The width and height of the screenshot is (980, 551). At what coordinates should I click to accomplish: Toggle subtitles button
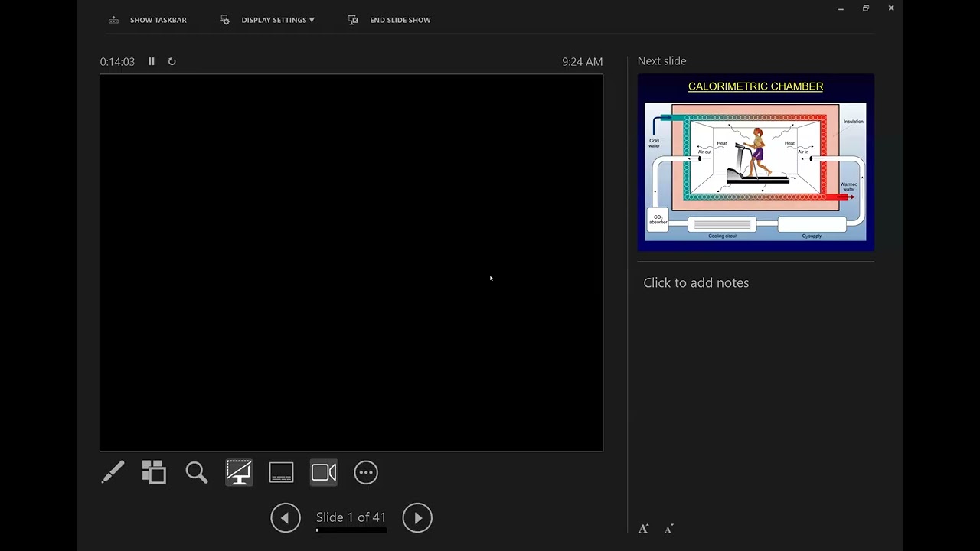coord(281,472)
